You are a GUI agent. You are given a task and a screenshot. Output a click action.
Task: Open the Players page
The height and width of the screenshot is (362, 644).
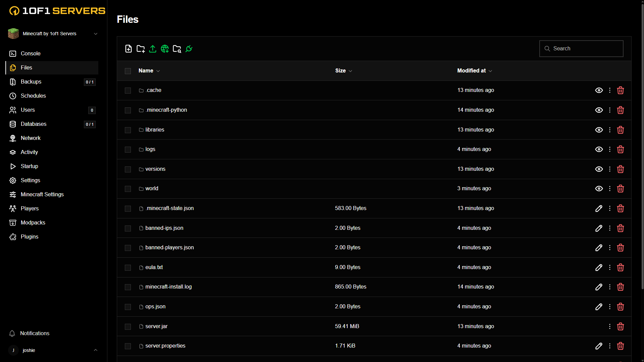pyautogui.click(x=52, y=209)
